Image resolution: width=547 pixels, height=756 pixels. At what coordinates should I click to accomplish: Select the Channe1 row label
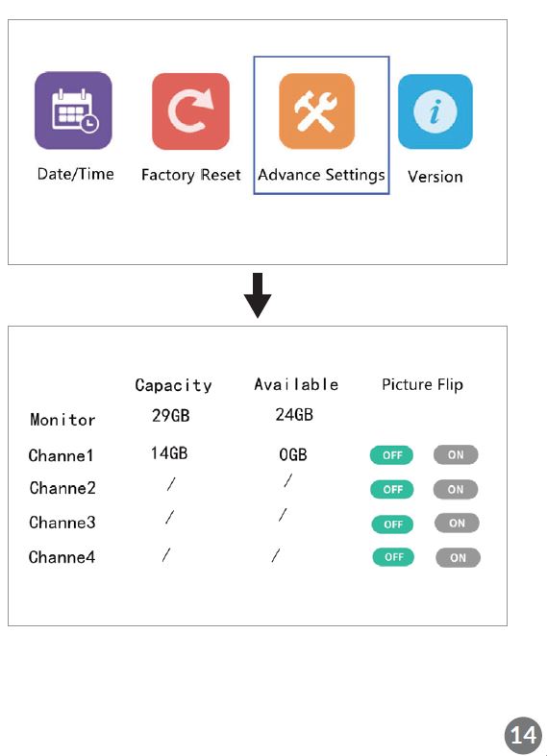click(61, 455)
